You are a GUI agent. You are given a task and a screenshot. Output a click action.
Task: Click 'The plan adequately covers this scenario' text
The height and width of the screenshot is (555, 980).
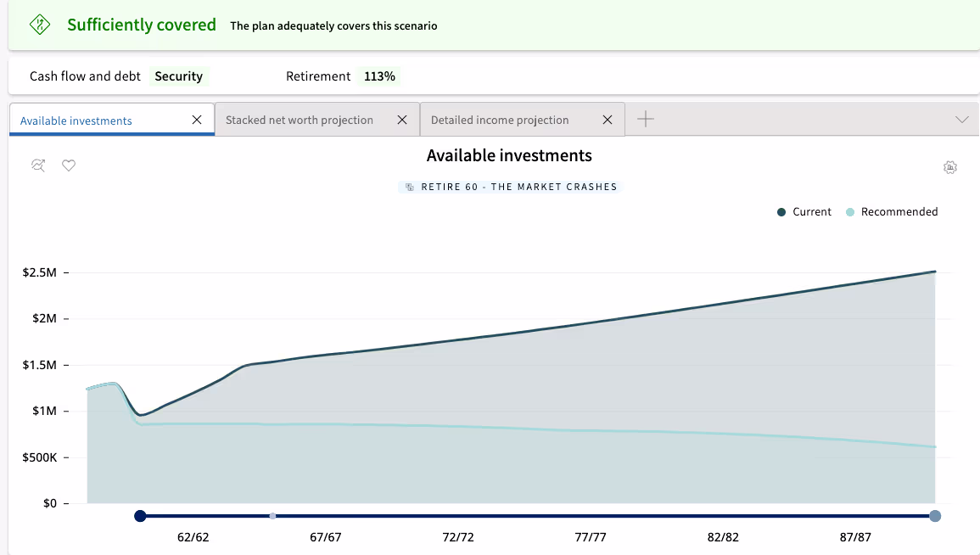(333, 25)
